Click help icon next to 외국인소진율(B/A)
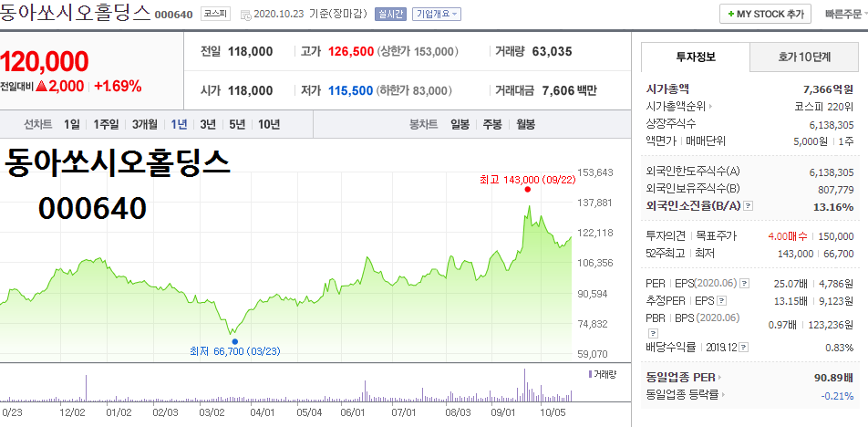 coord(748,206)
